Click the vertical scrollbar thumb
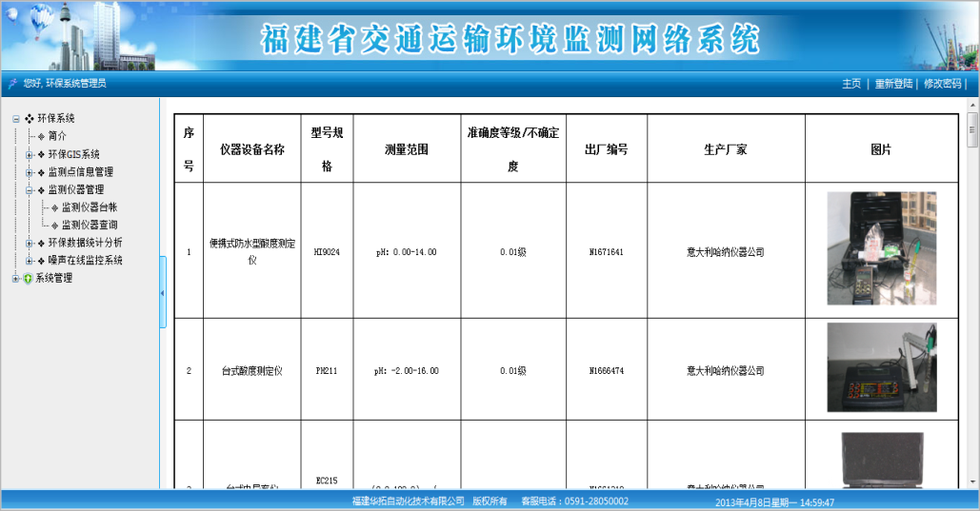Image resolution: width=980 pixels, height=511 pixels. pyautogui.click(x=971, y=130)
